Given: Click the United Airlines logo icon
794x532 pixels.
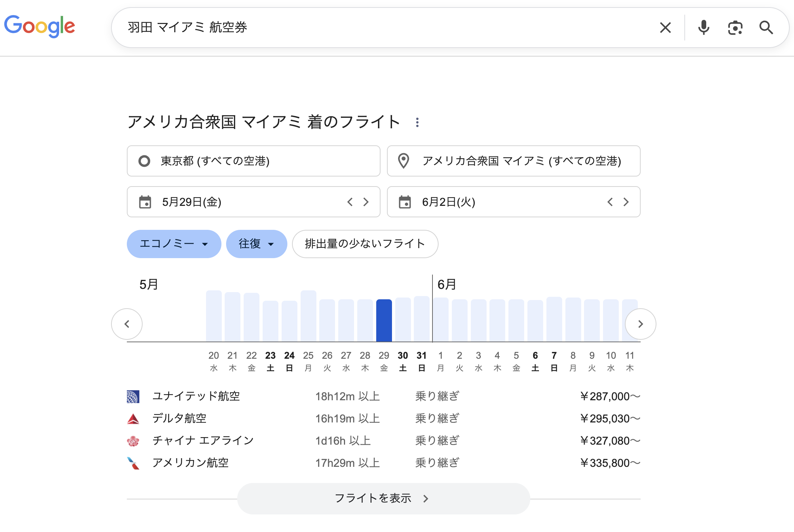Looking at the screenshot, I should [x=133, y=397].
